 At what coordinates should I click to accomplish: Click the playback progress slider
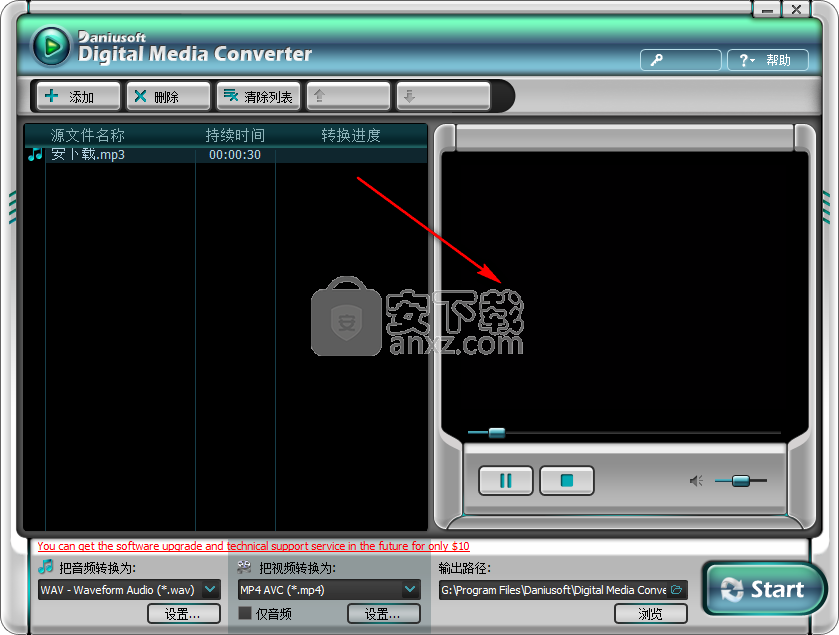[496, 433]
